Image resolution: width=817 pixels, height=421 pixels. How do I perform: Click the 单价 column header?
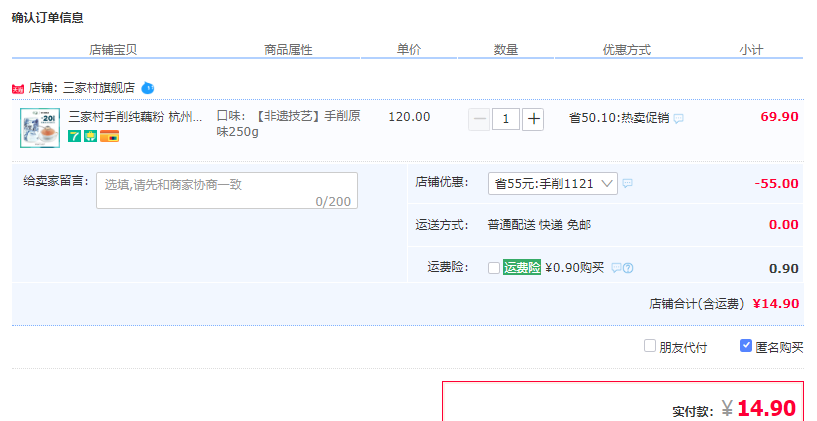408,49
